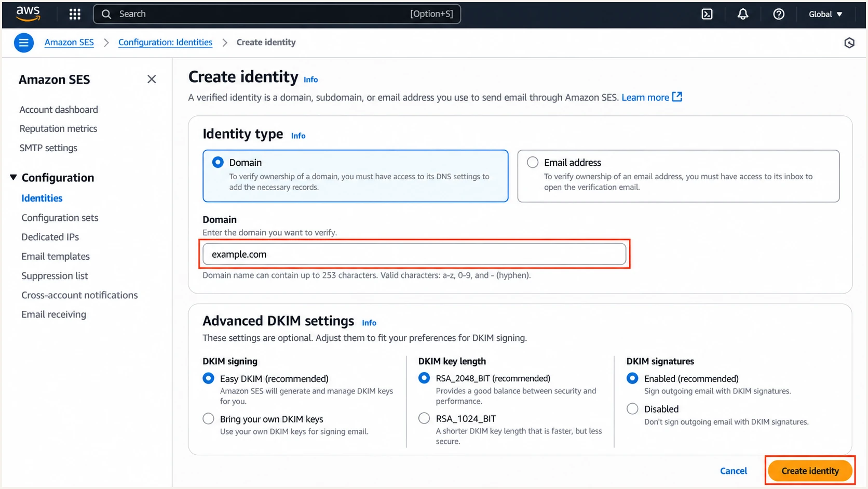Click the search magnifier icon
The image size is (868, 489).
click(106, 14)
